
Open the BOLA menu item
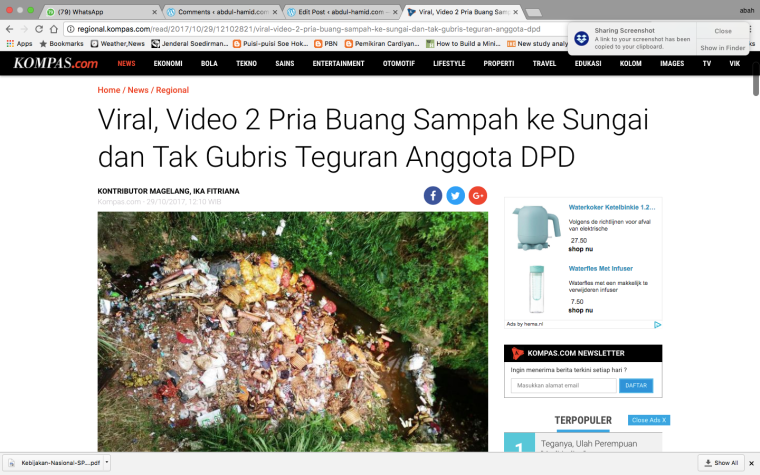209,63
